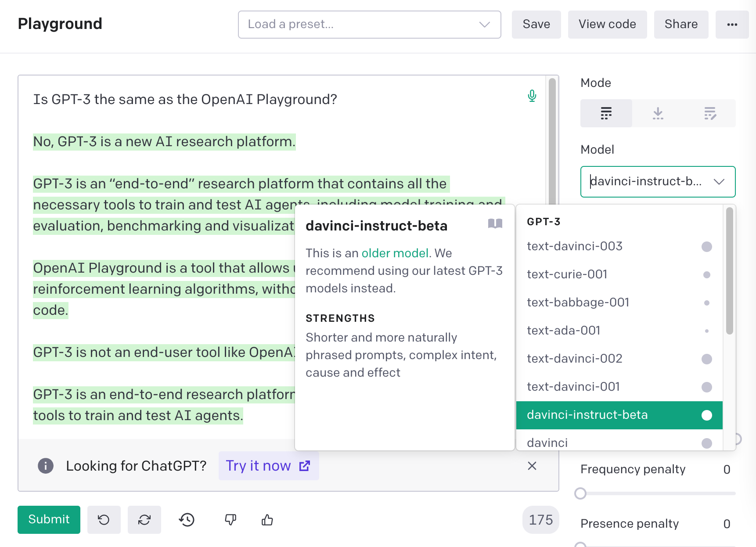Viewport: 756px width, 547px height.
Task: Select Complete mode
Action: (x=606, y=113)
